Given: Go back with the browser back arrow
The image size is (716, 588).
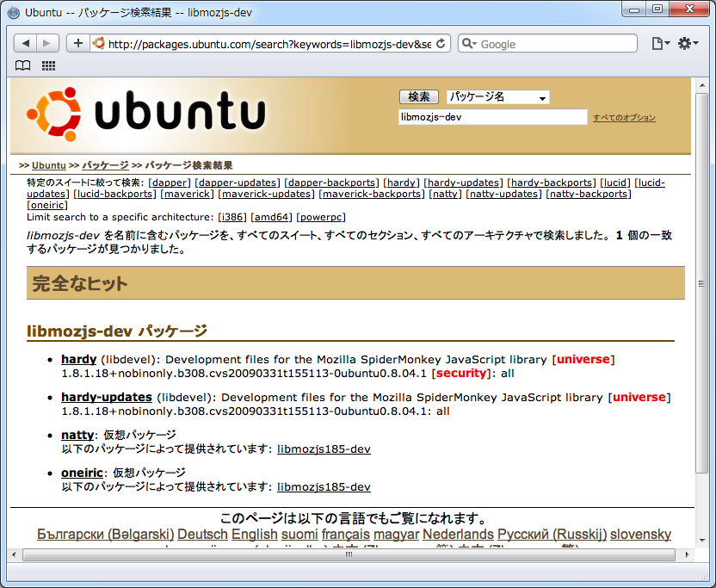Looking at the screenshot, I should 25,43.
